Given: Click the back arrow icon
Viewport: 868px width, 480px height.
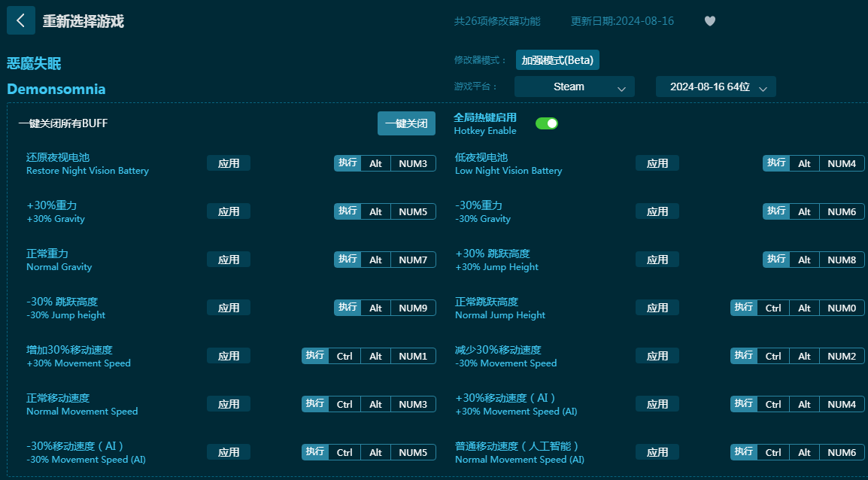Looking at the screenshot, I should 20,21.
